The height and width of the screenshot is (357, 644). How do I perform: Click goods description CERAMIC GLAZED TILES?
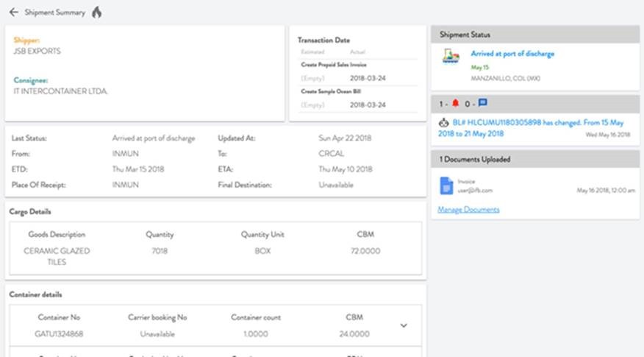click(57, 256)
